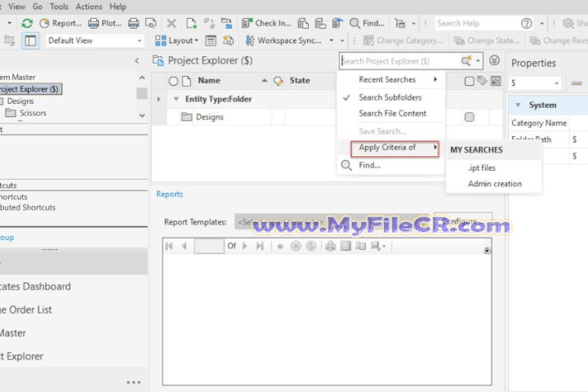Tick the column header checkbox
The height and width of the screenshot is (392, 588).
click(469, 81)
